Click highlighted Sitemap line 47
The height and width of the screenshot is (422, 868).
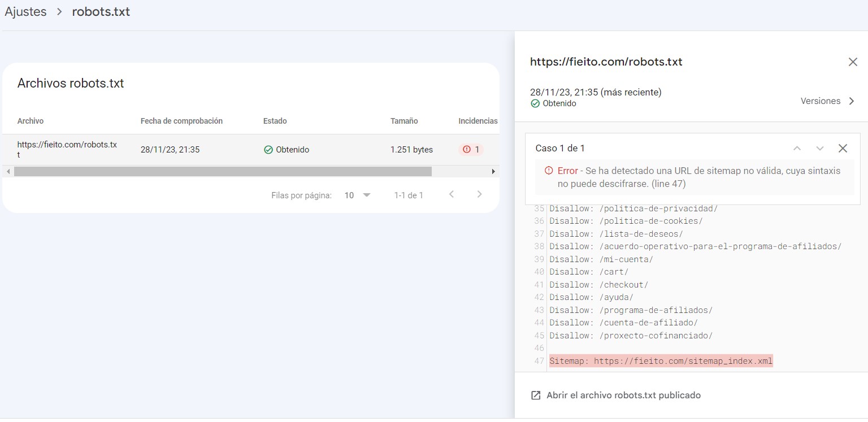click(x=661, y=361)
